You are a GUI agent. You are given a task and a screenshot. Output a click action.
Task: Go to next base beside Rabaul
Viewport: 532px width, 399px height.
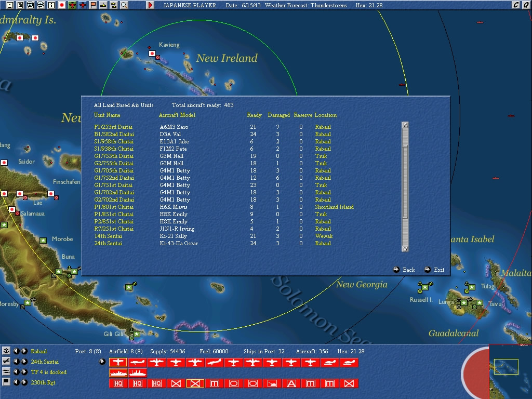(24, 351)
